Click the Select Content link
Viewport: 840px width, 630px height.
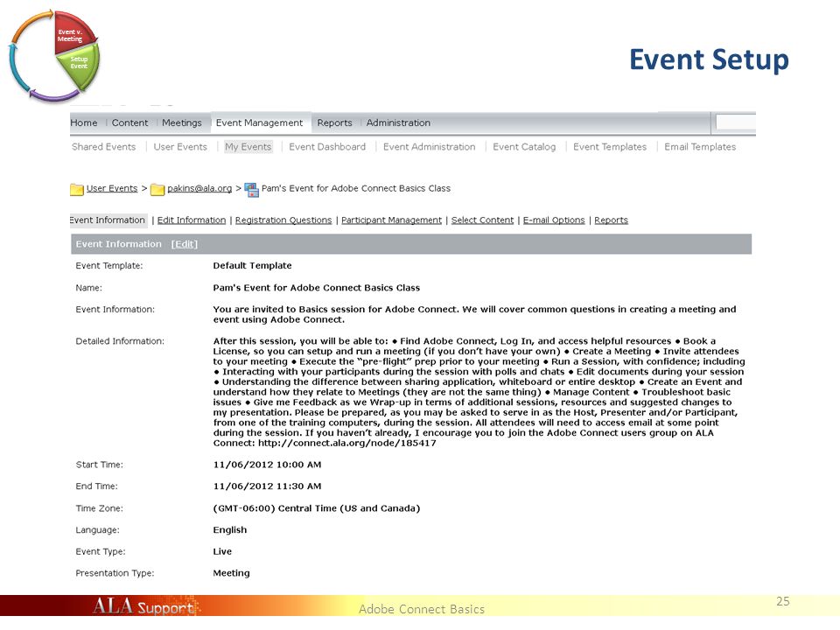482,220
